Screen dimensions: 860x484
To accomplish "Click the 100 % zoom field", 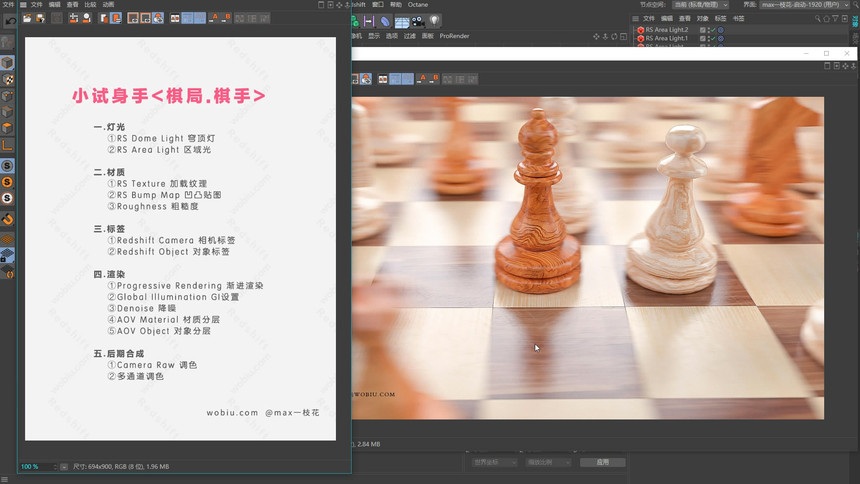I will pos(36,466).
